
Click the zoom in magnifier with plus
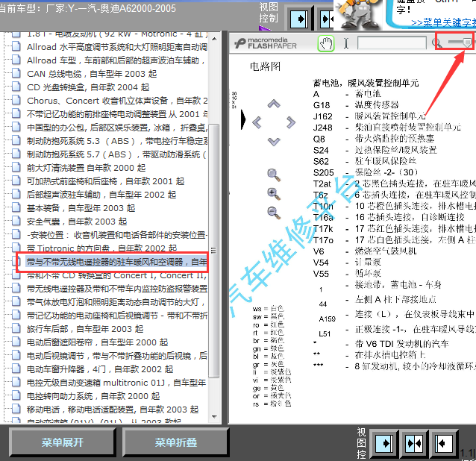[274, 194]
